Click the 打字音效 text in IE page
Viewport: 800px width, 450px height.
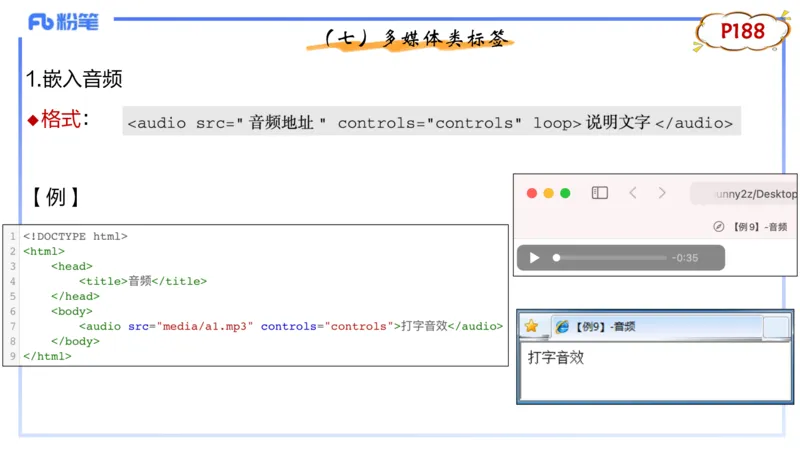tap(556, 357)
